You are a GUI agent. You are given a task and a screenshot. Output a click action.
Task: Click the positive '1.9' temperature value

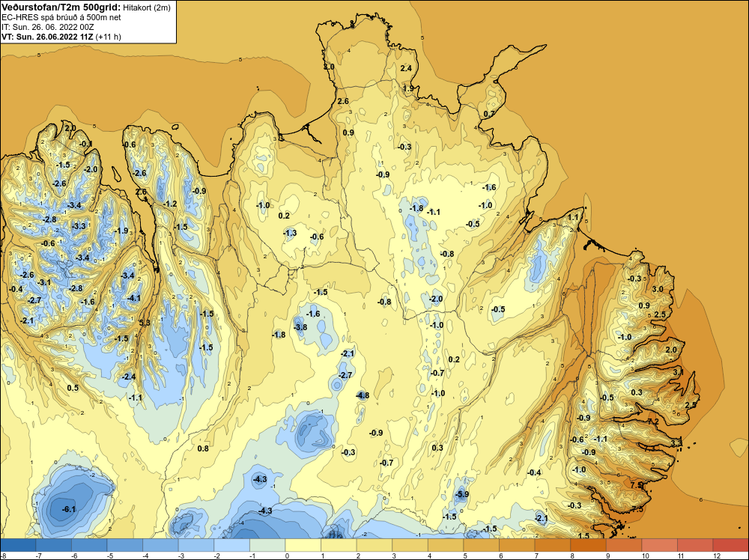pyautogui.click(x=408, y=88)
